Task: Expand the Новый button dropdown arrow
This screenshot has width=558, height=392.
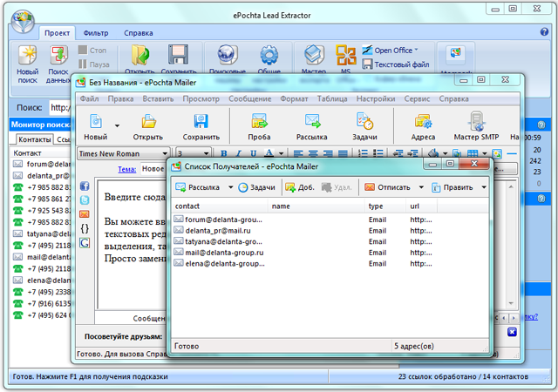Action: pyautogui.click(x=117, y=125)
